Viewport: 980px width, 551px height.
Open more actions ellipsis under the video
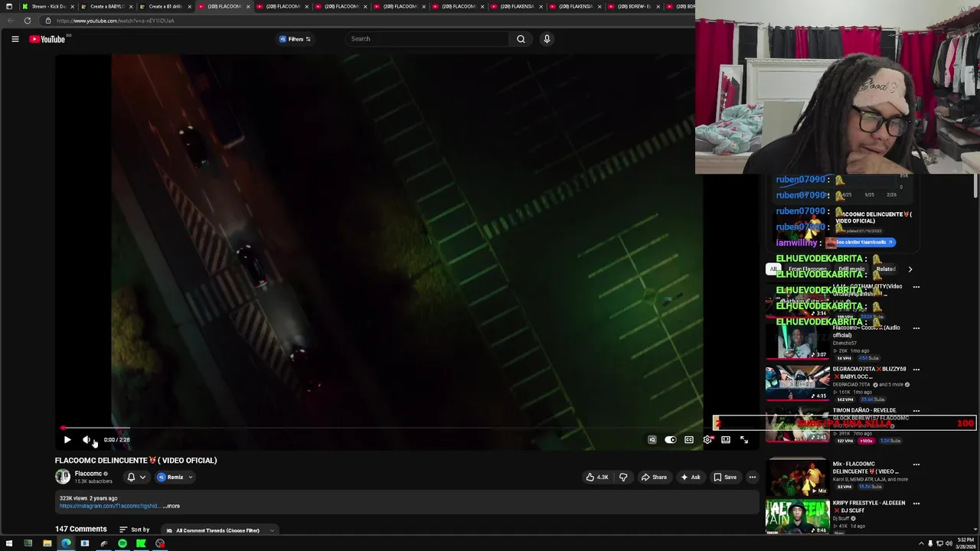tap(753, 478)
